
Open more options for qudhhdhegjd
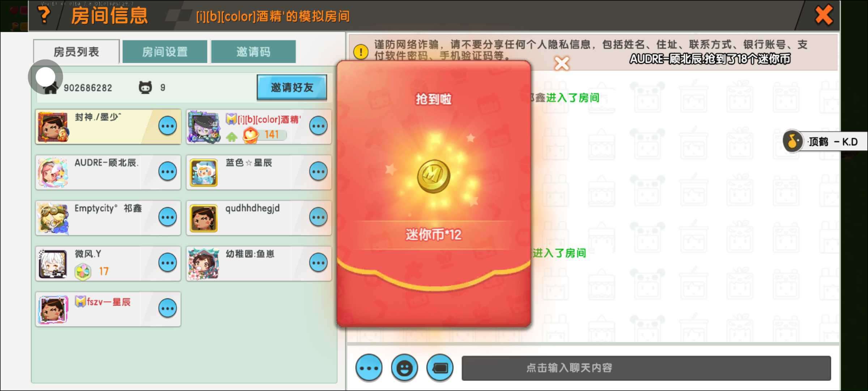tap(318, 217)
